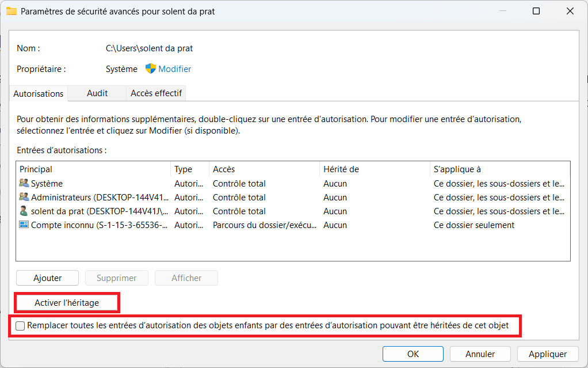This screenshot has height=368, width=588.
Task: Confirm with the OK button
Action: [x=413, y=354]
